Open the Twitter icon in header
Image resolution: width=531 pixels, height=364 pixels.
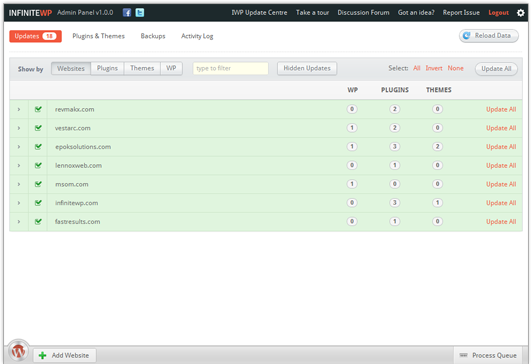click(140, 13)
